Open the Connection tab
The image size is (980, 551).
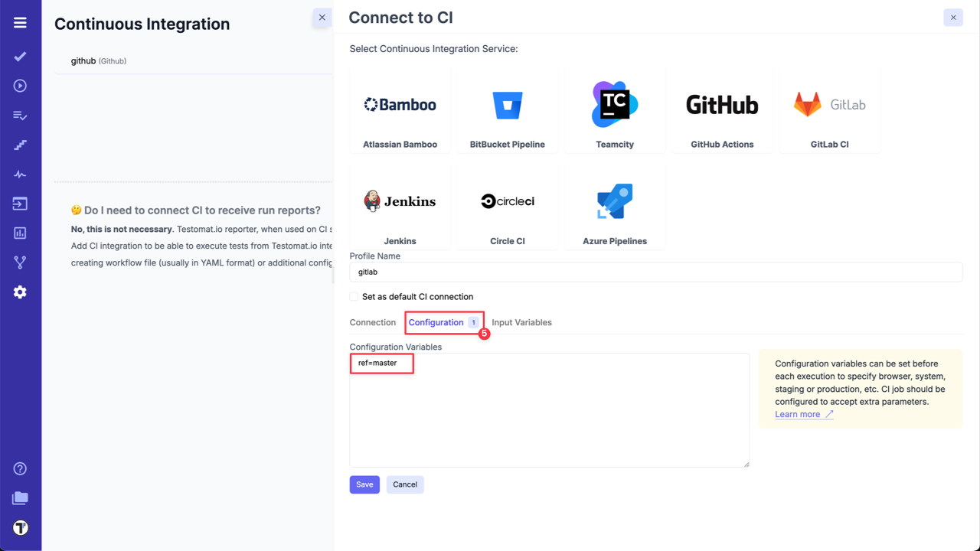[373, 322]
